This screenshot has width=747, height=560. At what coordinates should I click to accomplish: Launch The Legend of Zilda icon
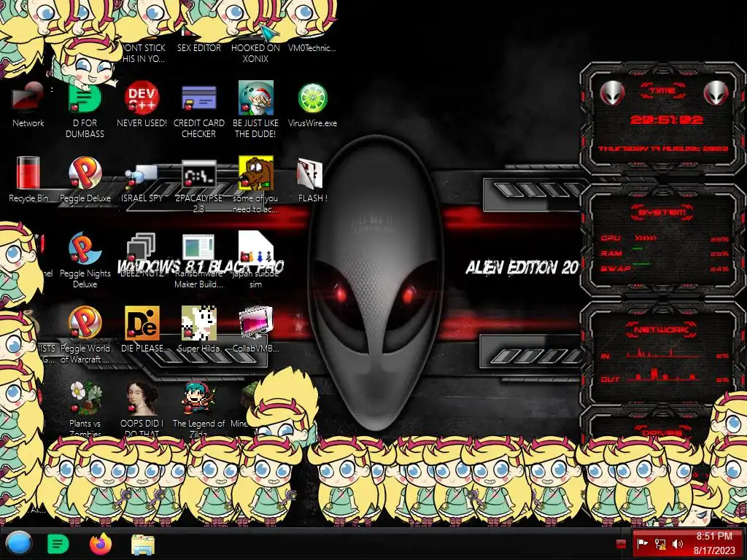point(198,399)
